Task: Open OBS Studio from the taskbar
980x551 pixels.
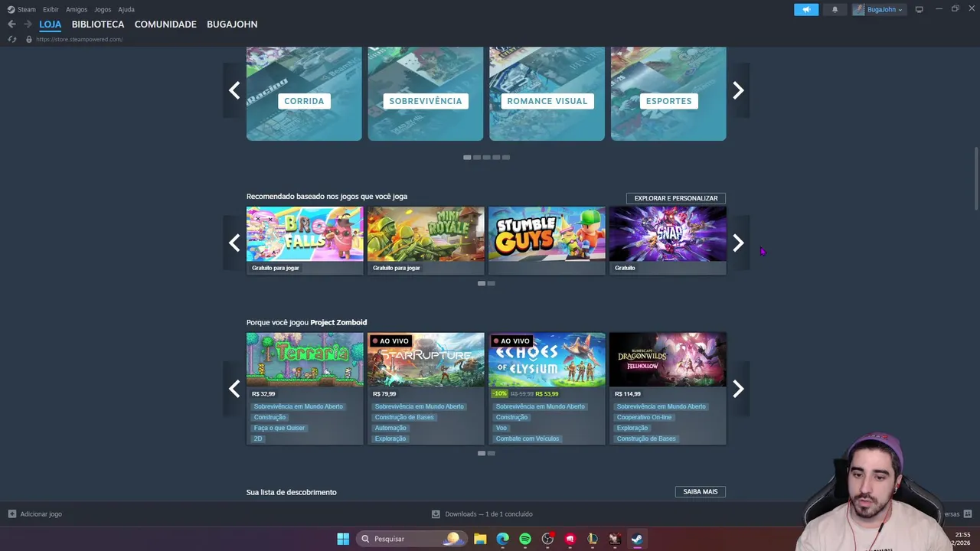Action: click(x=547, y=539)
